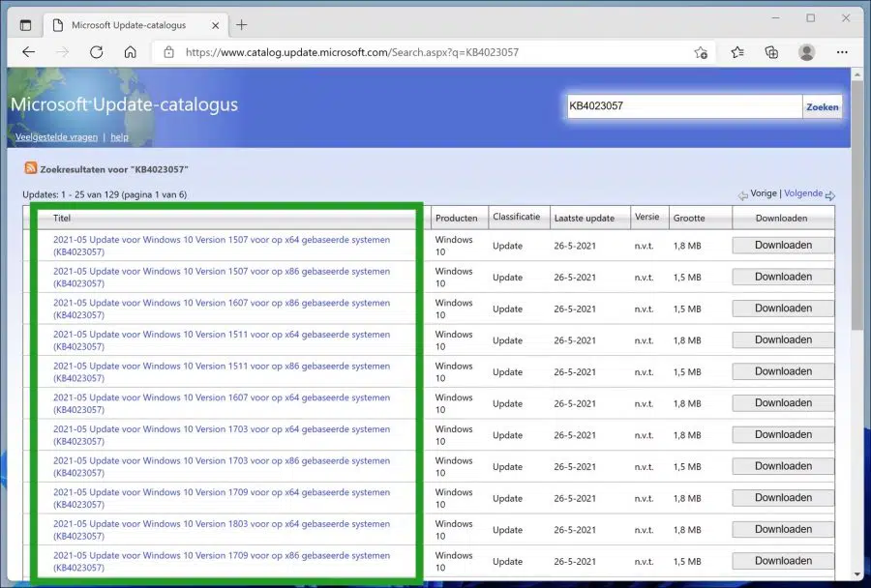Open the help link

tap(119, 137)
